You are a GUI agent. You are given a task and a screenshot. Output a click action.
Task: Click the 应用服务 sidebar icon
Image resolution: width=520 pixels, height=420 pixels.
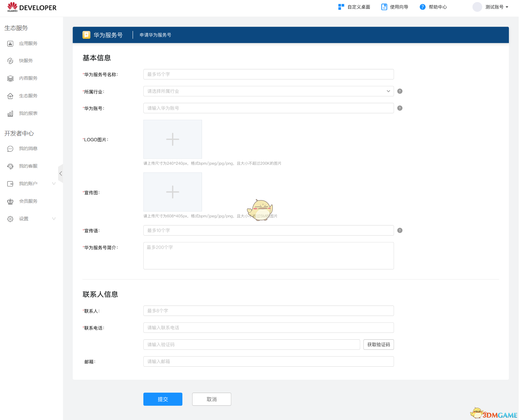10,44
